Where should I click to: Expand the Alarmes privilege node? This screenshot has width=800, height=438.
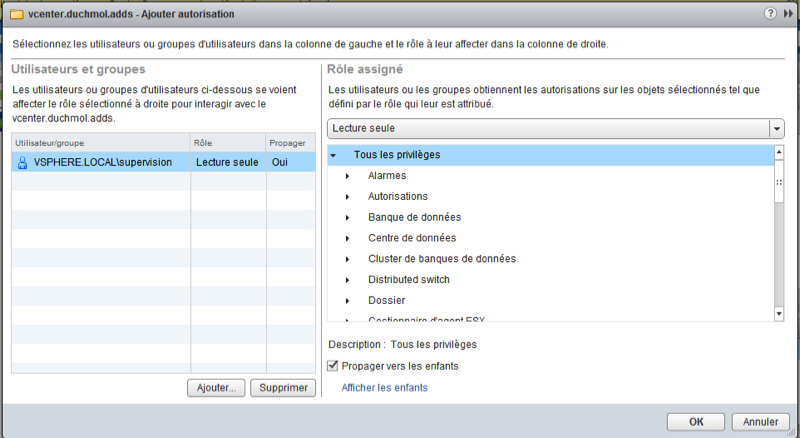347,176
